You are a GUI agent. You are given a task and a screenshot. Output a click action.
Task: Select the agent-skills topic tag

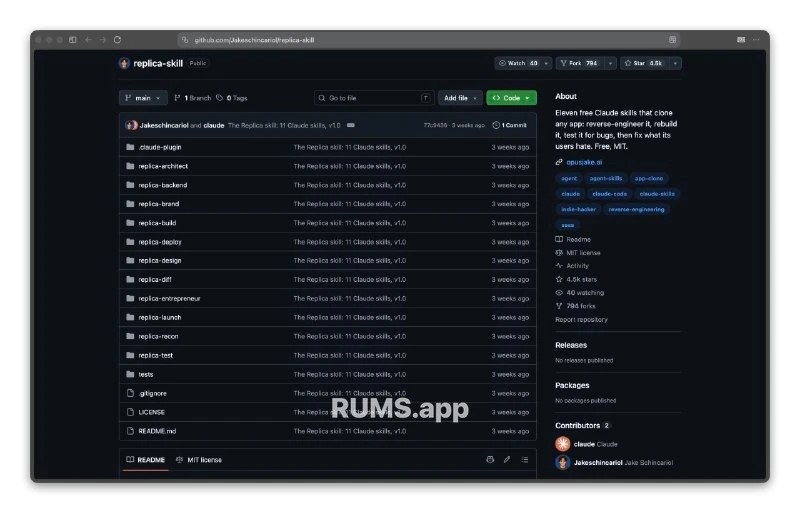click(606, 178)
